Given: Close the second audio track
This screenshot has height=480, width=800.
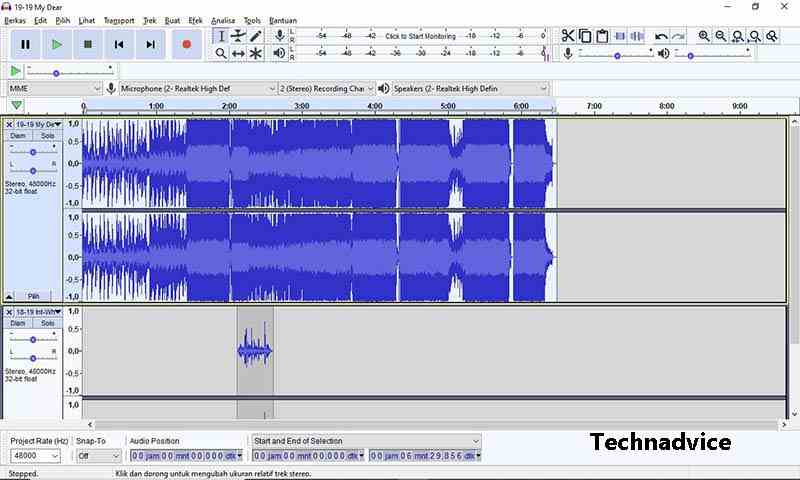Looking at the screenshot, I should tap(9, 312).
